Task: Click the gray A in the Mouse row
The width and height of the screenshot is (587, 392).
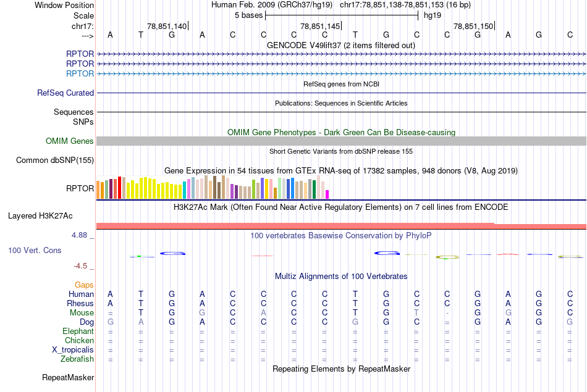Action: (263, 313)
